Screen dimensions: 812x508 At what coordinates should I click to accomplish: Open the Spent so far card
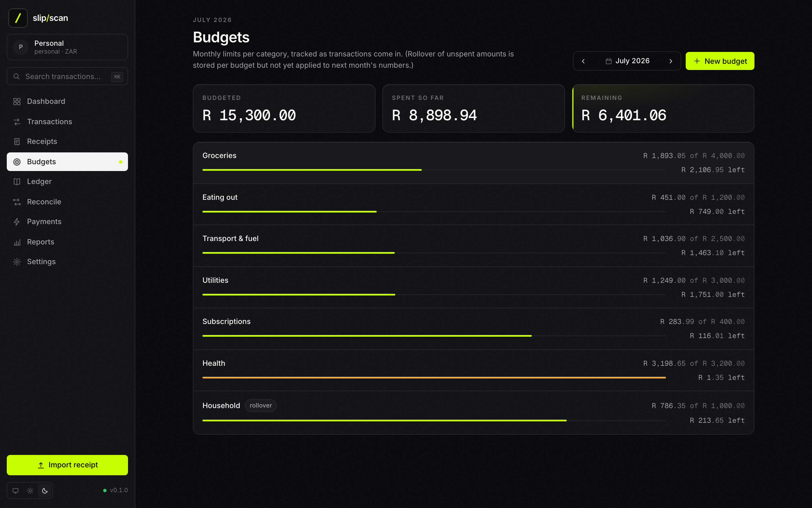(473, 108)
